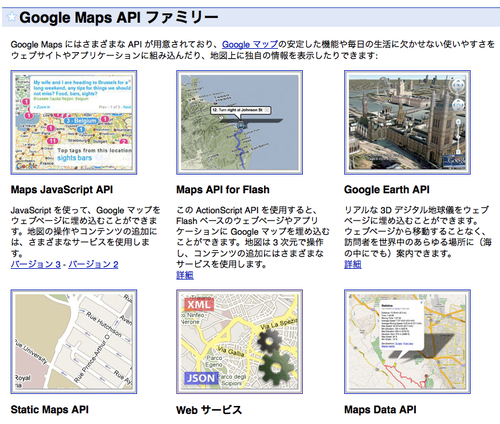The image size is (500, 424).
Task: Open the Google Earth API thumbnail
Action: click(x=407, y=122)
